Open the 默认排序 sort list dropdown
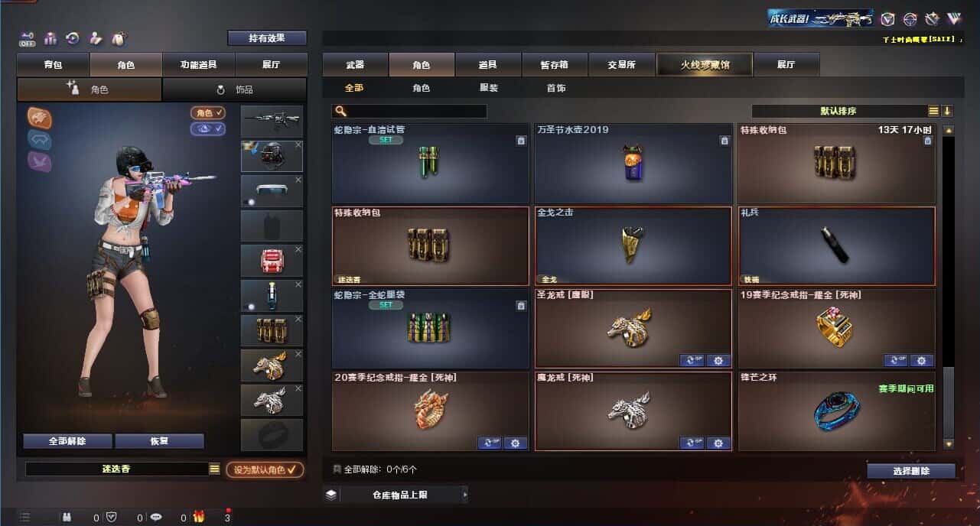This screenshot has height=526, width=980. click(x=933, y=111)
